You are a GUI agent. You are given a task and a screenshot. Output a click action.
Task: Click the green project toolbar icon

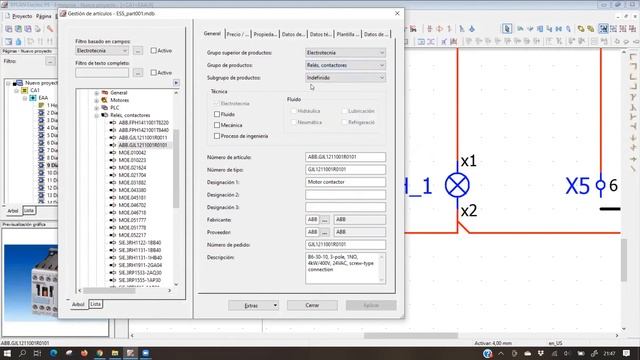tap(18, 29)
